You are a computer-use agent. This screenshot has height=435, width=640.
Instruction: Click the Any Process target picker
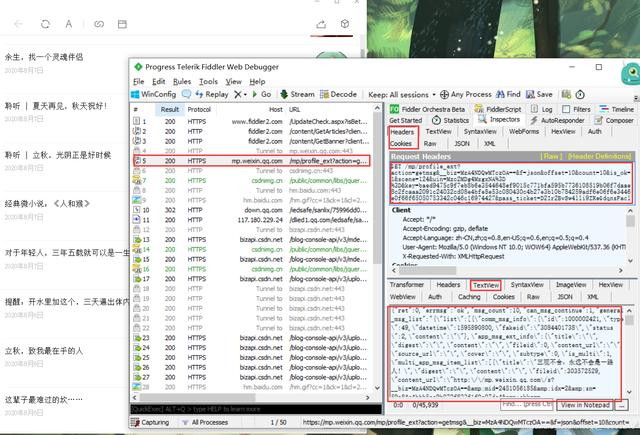pos(465,95)
